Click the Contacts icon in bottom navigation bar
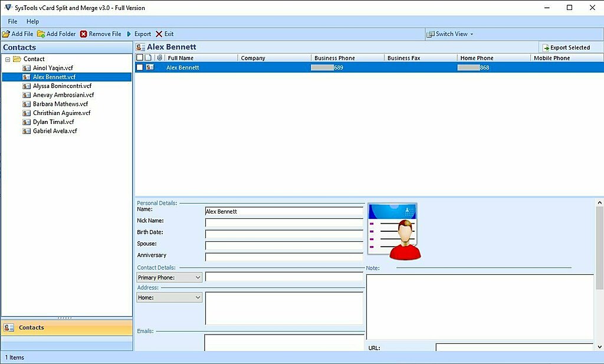Image resolution: width=604 pixels, height=364 pixels. (9, 327)
